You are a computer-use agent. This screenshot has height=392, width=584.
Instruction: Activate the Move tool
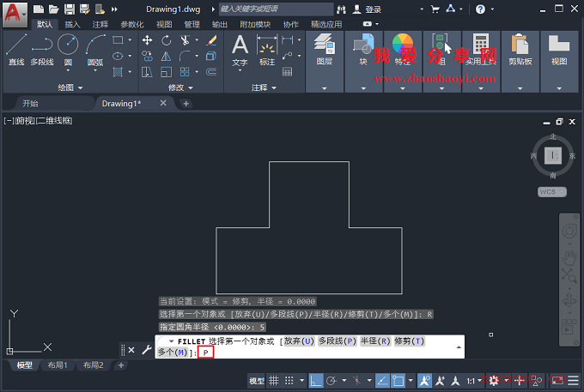pos(147,39)
